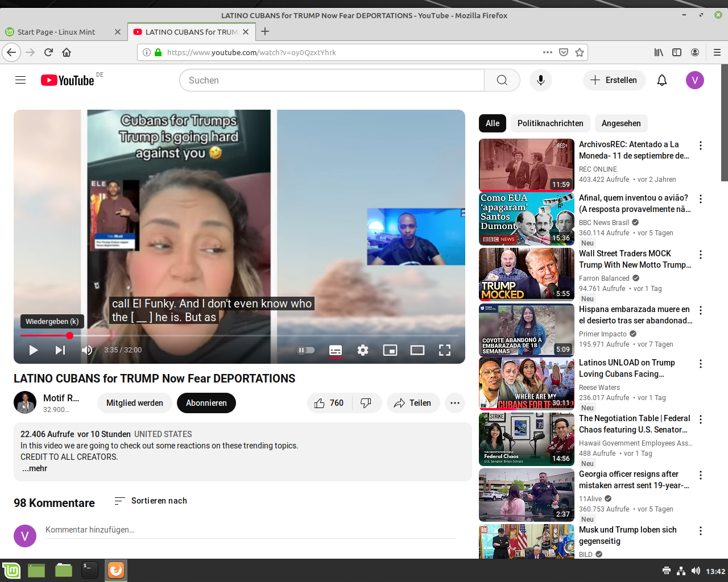Open options for Georgia officer video

(x=701, y=475)
